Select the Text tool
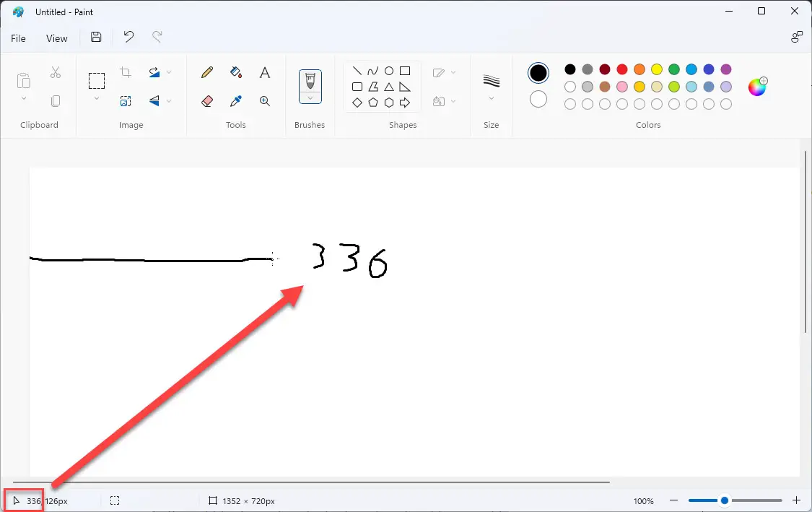 (265, 72)
